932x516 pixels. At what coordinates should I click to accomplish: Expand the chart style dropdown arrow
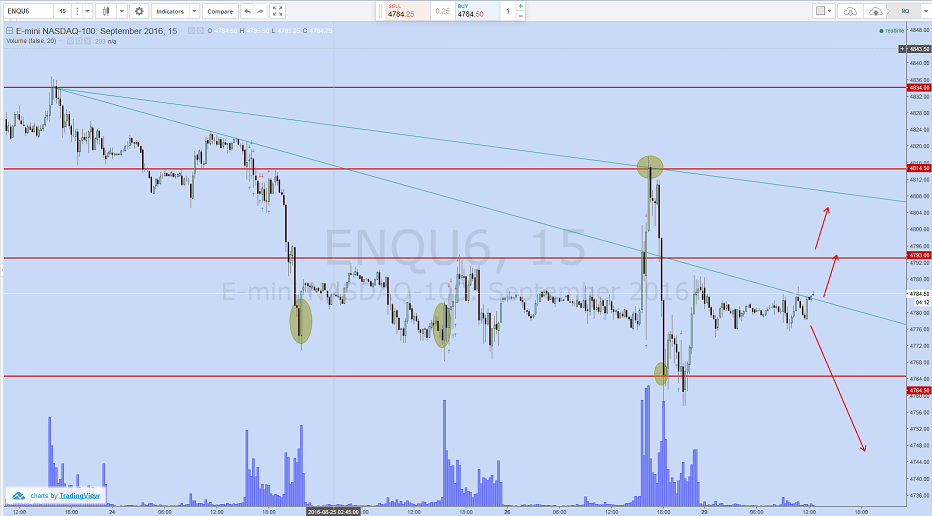click(x=119, y=11)
